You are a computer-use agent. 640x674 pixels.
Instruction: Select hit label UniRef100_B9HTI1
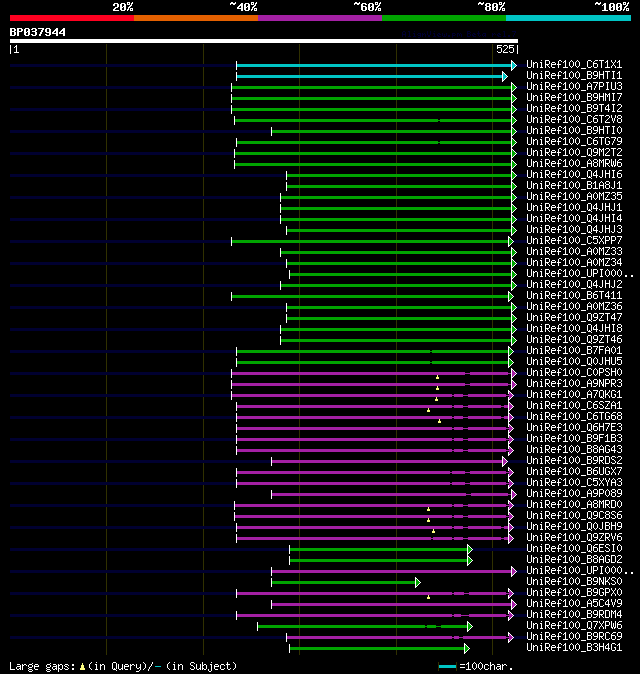pyautogui.click(x=574, y=75)
